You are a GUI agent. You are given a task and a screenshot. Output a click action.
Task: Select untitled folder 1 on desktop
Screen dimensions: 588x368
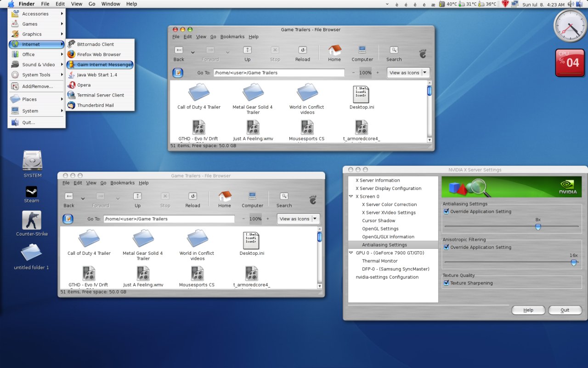click(x=31, y=257)
